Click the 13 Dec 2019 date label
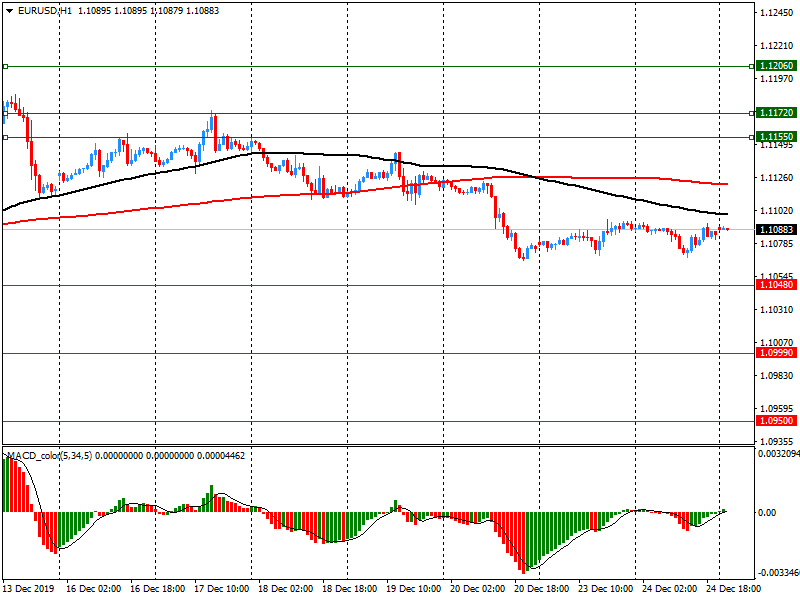This screenshot has height=600, width=800. pos(30,590)
